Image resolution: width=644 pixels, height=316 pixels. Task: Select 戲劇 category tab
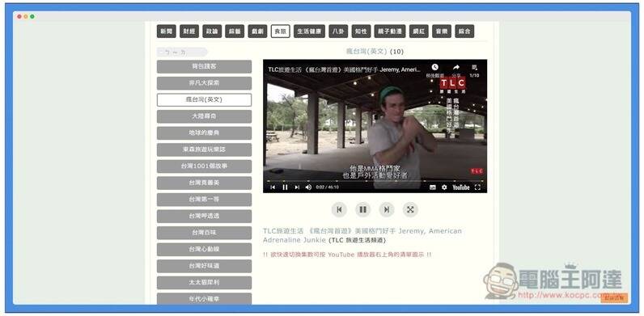[257, 32]
